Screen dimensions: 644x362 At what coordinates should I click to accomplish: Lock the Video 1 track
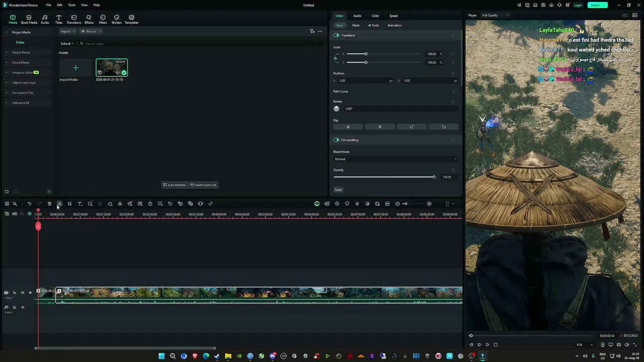coord(15,293)
